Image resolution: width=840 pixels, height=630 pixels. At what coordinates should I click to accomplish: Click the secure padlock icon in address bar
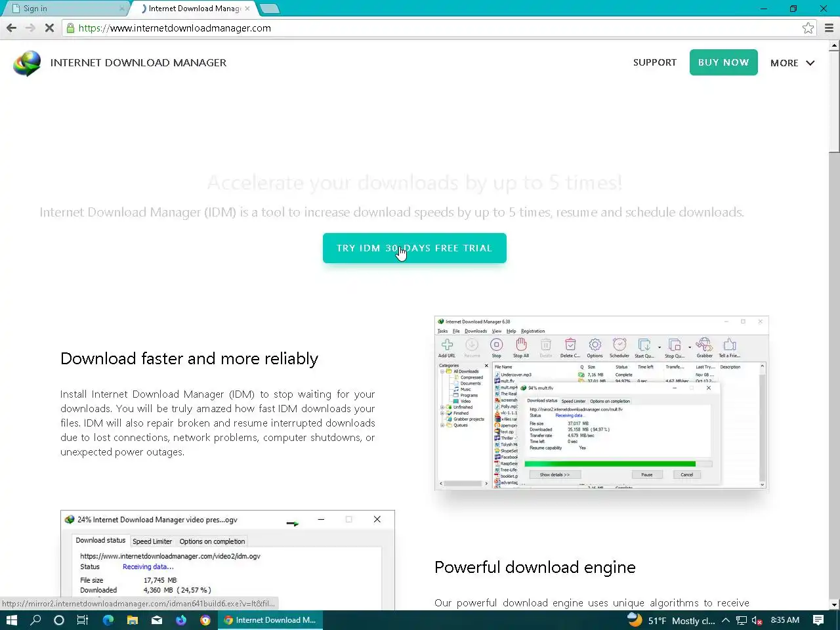click(70, 28)
